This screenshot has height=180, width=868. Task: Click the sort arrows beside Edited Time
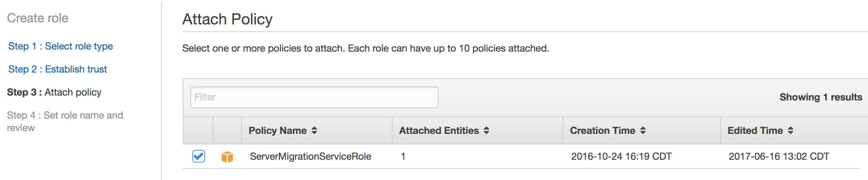[x=791, y=130]
